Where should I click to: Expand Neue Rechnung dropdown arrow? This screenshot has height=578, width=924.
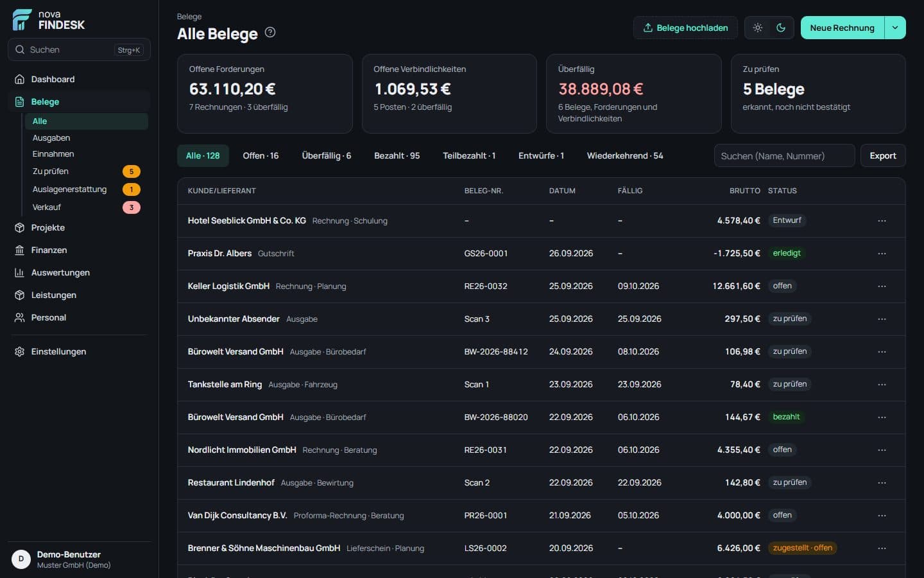pyautogui.click(x=895, y=28)
